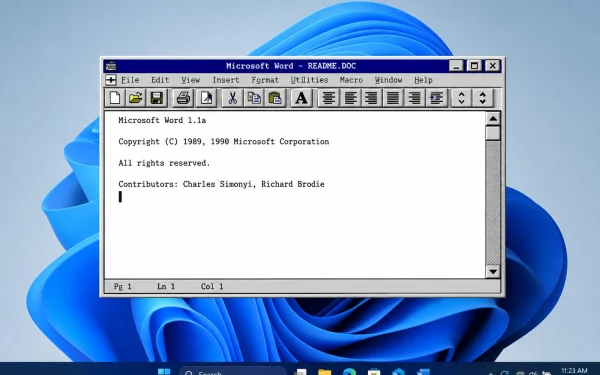Click the "All rights reserved." line
Screen dimensions: 600x375
tap(164, 163)
